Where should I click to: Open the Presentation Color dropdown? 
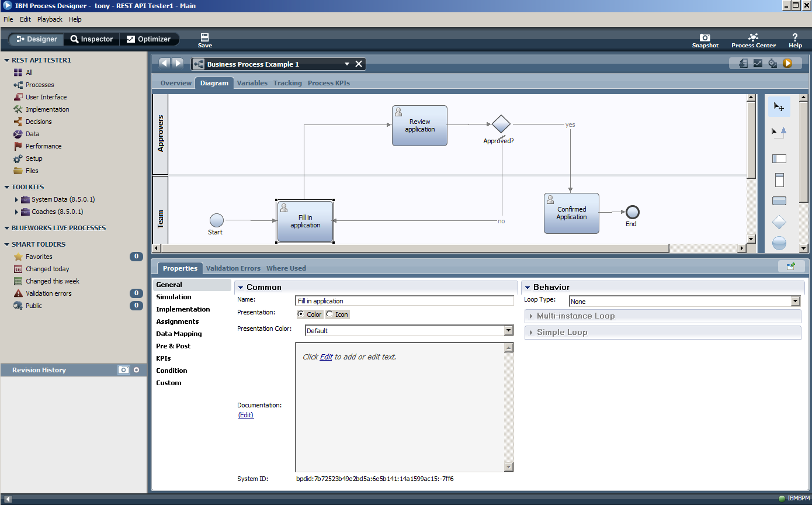pyautogui.click(x=509, y=330)
